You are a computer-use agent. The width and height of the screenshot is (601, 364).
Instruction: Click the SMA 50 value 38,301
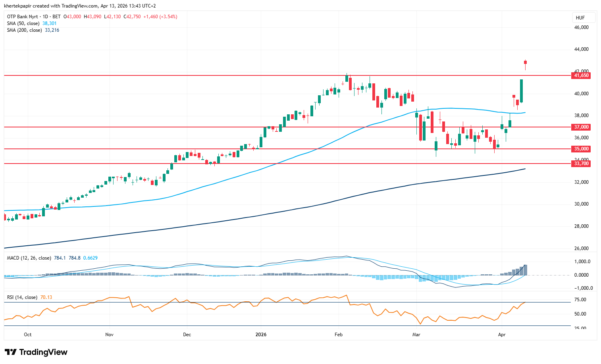[50, 23]
